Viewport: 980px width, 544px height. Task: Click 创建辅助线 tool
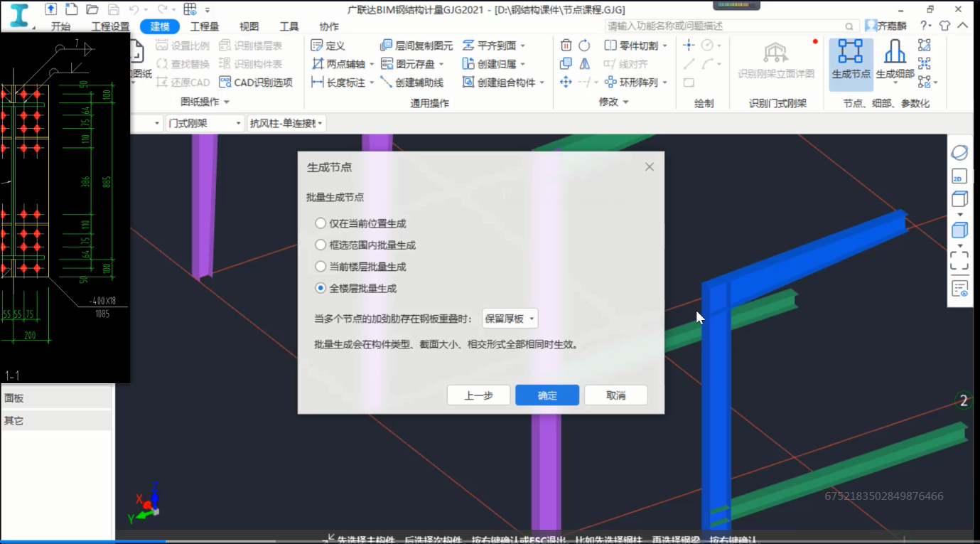click(x=412, y=82)
